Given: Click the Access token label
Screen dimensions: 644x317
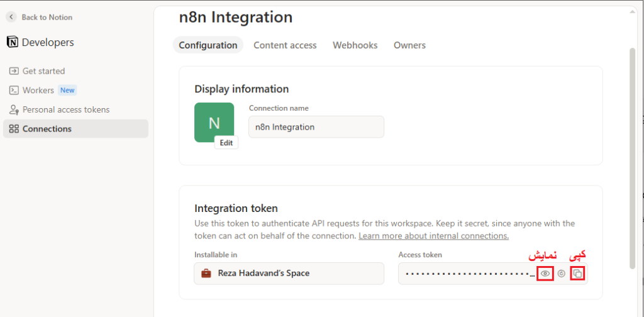Looking at the screenshot, I should (420, 255).
